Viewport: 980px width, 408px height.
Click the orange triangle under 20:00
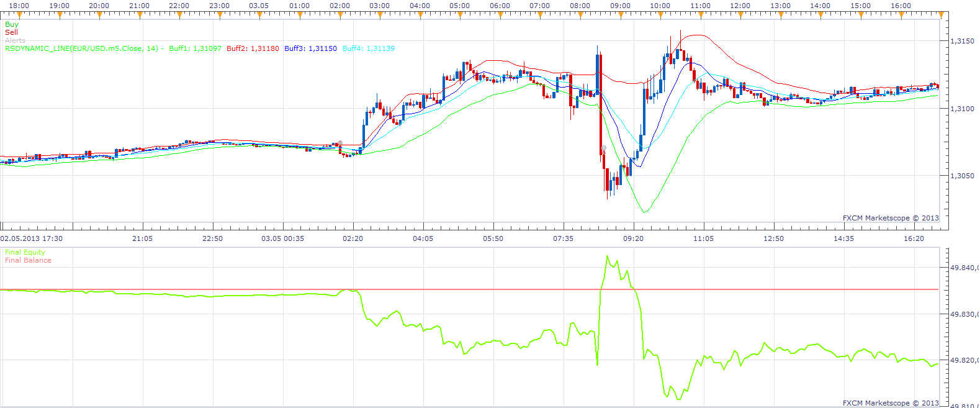[99, 15]
